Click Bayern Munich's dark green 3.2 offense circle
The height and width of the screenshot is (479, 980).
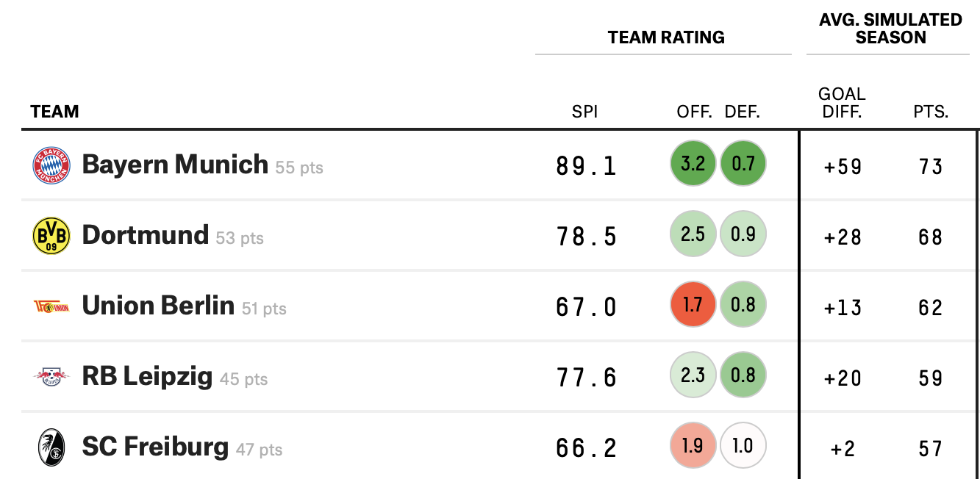point(693,163)
